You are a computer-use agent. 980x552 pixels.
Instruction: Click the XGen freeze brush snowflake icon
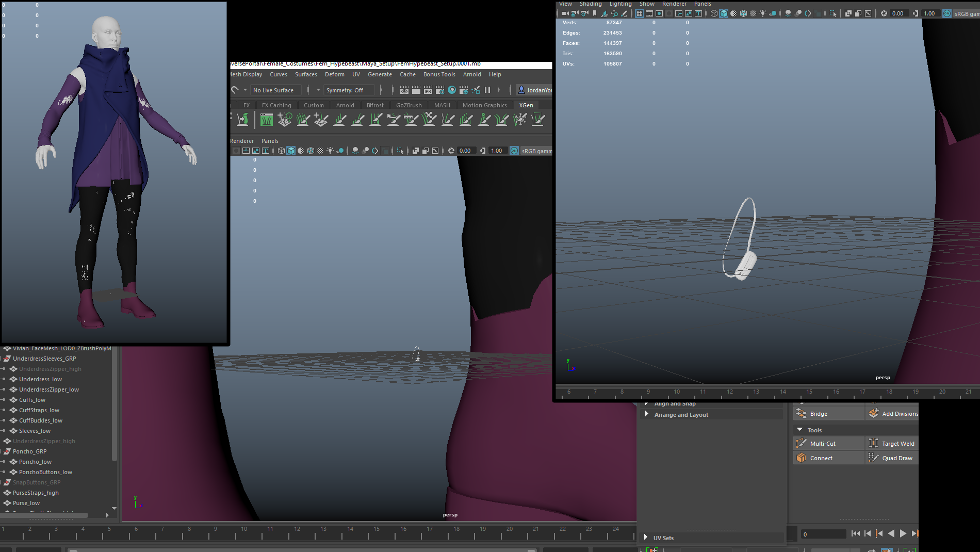[520, 120]
